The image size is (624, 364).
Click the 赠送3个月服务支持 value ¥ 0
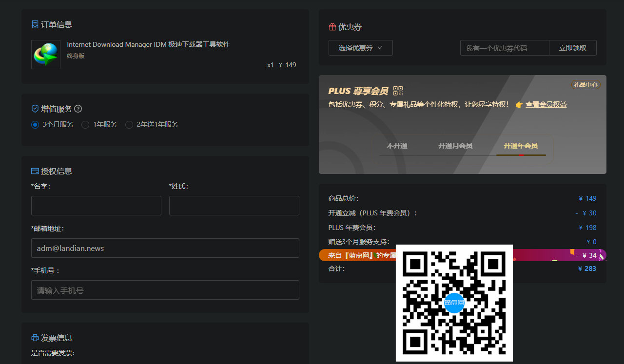591,242
